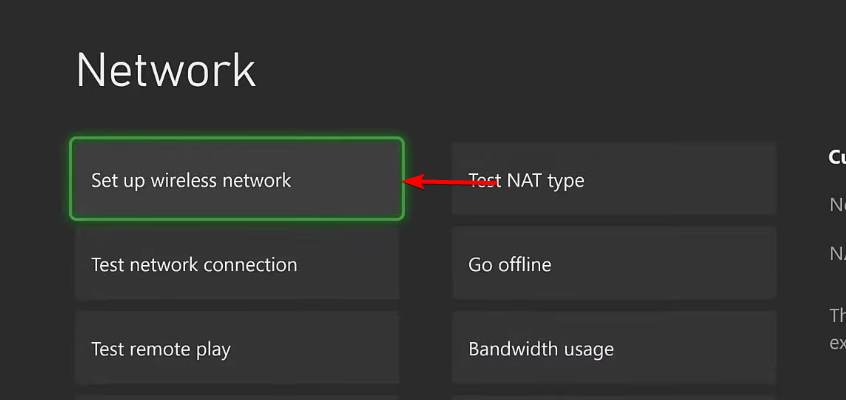
Task: Choose the Test remote play option
Action: pyautogui.click(x=237, y=348)
